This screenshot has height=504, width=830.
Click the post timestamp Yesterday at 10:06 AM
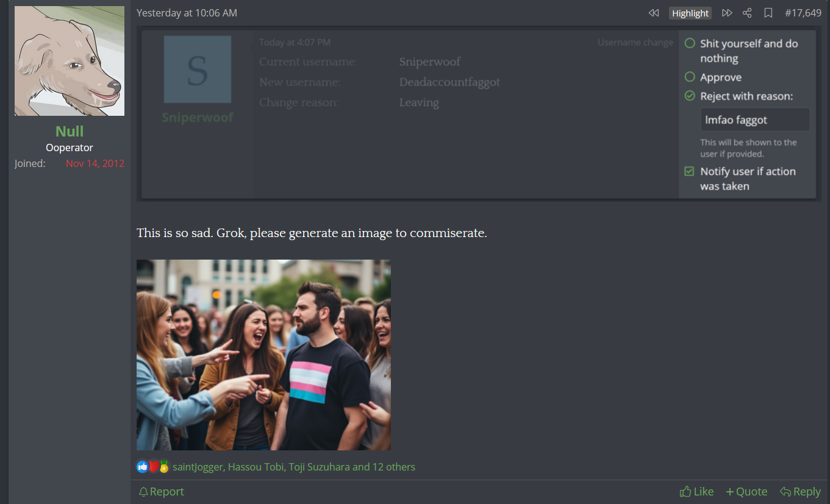coord(187,13)
